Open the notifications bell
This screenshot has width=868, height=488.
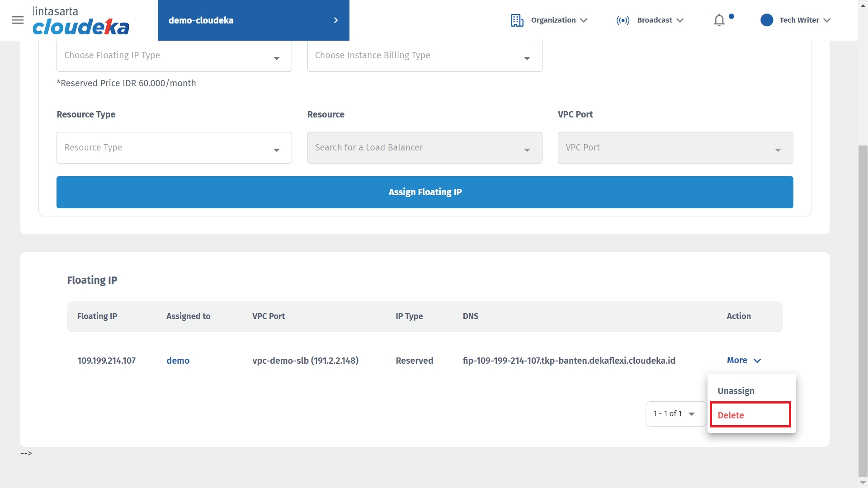(x=719, y=20)
